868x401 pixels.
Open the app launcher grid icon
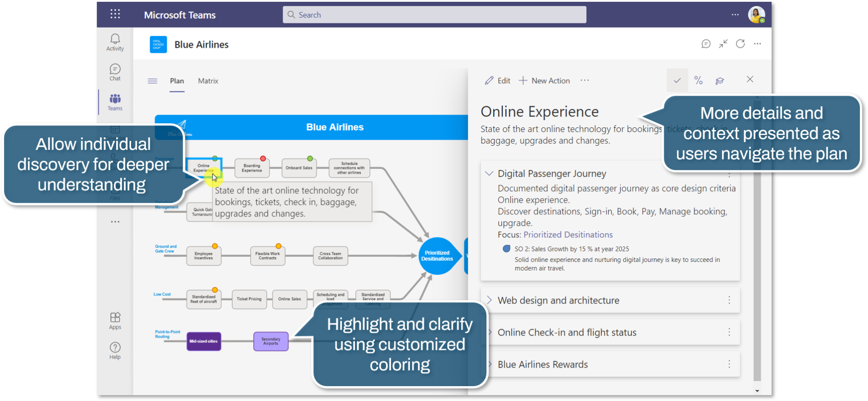click(115, 14)
